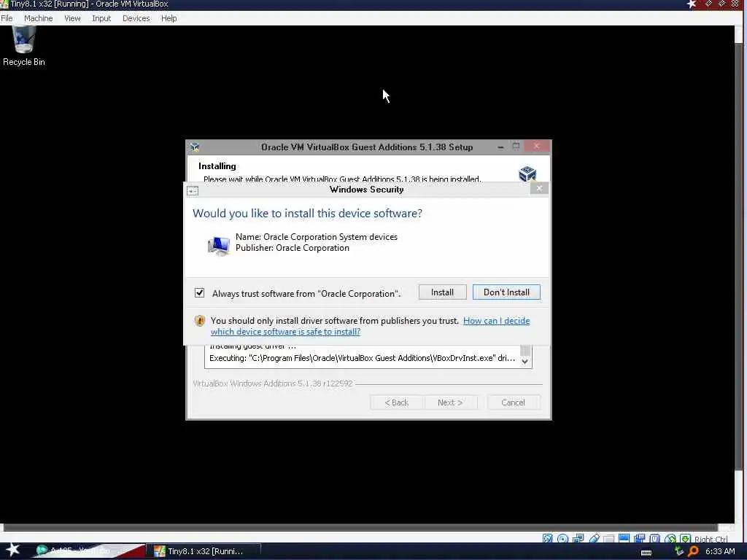Close the Windows Security dialog
Image resolution: width=747 pixels, height=560 pixels.
pyautogui.click(x=539, y=189)
